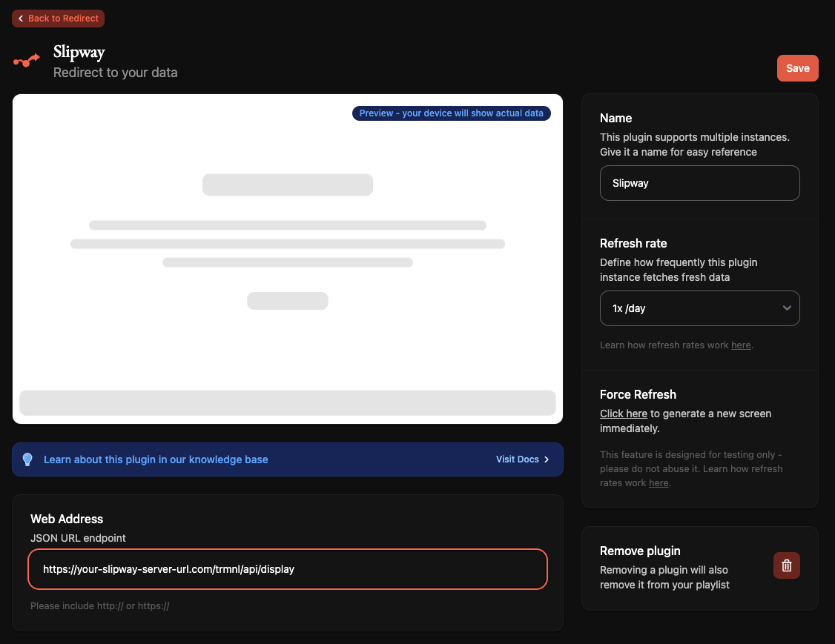
Task: Click the lightbulb knowledge base icon
Action: [x=27, y=459]
